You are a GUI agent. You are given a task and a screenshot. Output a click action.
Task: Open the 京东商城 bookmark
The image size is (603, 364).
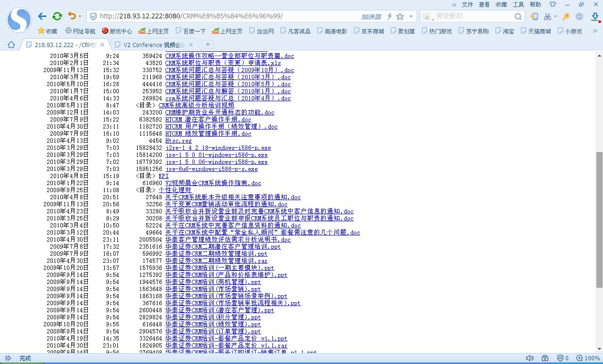[x=369, y=31]
